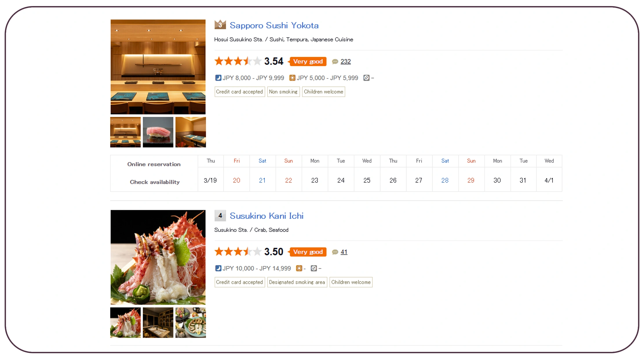Select Thursday 3/19 reservation date

(x=210, y=180)
